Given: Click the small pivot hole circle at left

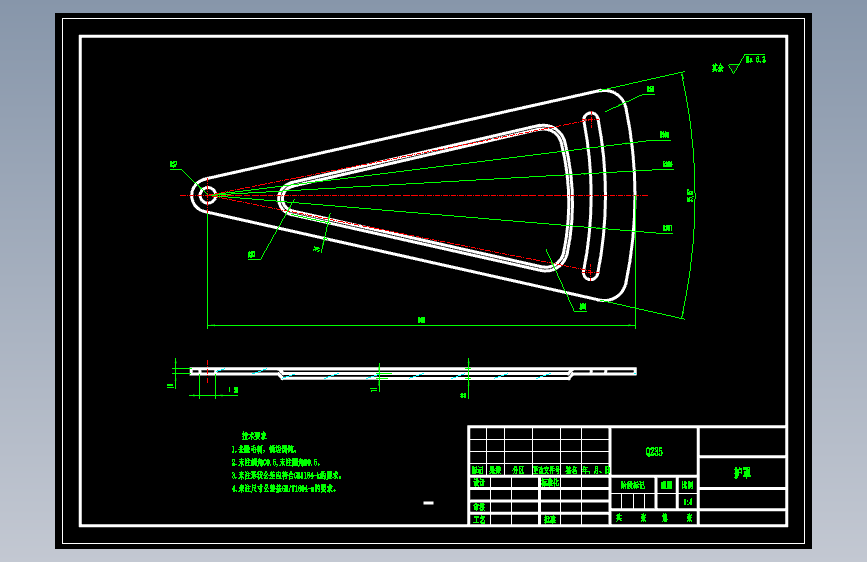Looking at the screenshot, I should coord(207,195).
